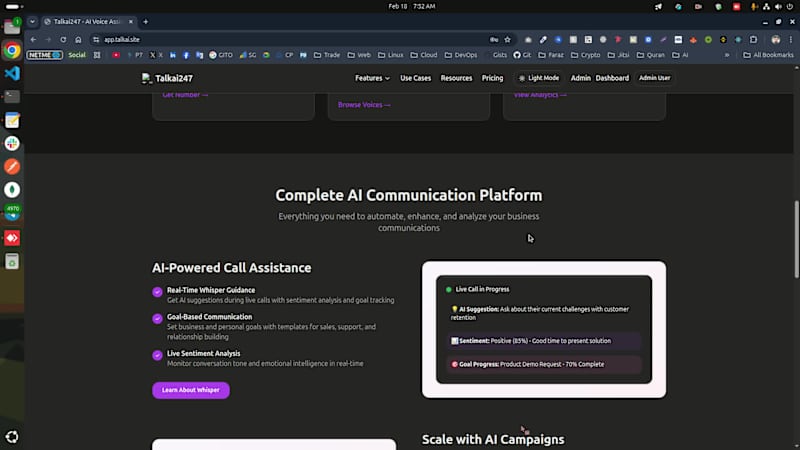The image size is (800, 450).
Task: Open a new browser tab with plus
Action: (x=146, y=21)
